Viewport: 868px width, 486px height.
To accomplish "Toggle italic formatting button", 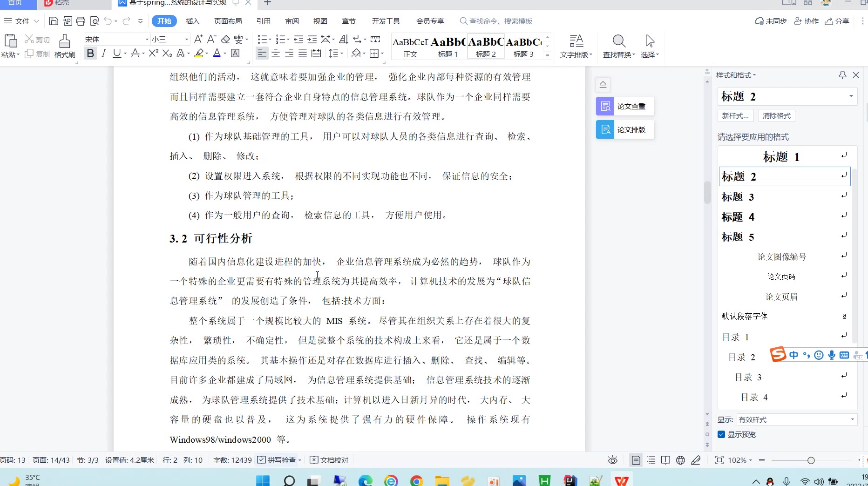I will point(103,54).
